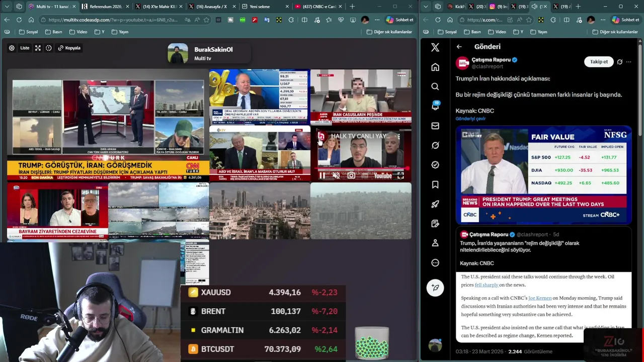This screenshot has height=362, width=644.
Task: Open Sohbet et Copilot in left browser
Action: (399, 20)
